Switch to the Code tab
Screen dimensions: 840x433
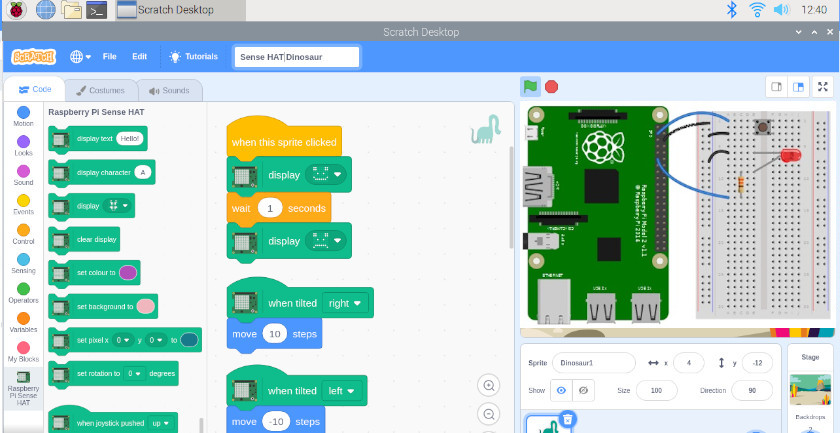(35, 89)
